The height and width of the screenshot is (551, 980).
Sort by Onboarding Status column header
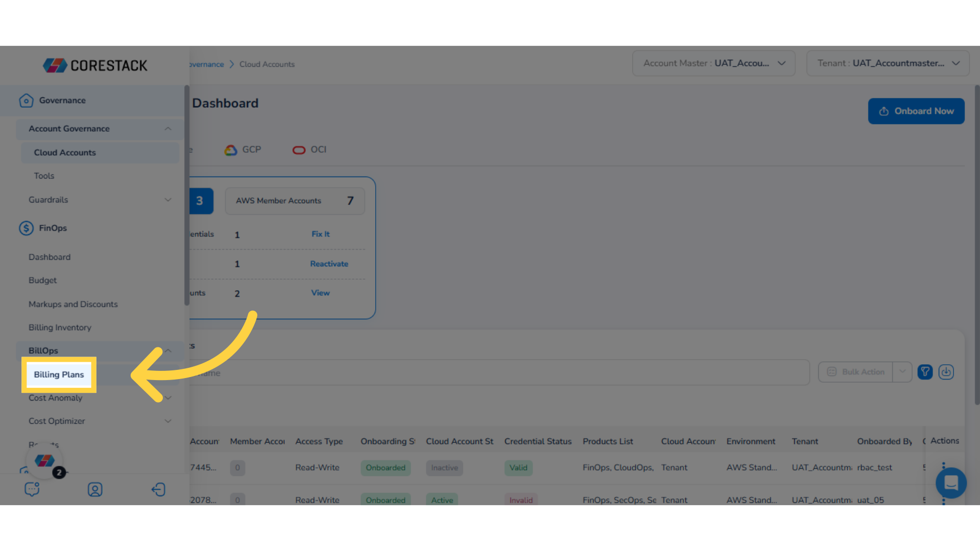click(388, 441)
